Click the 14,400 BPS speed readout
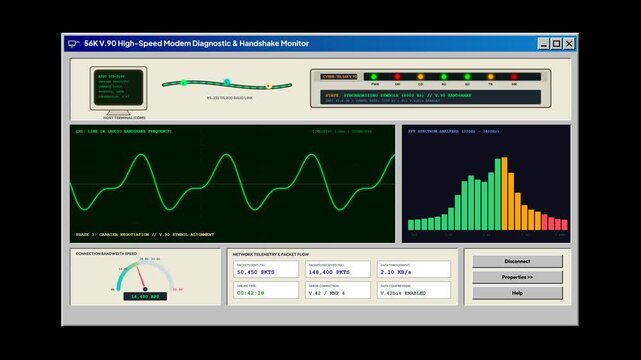 coord(145,296)
